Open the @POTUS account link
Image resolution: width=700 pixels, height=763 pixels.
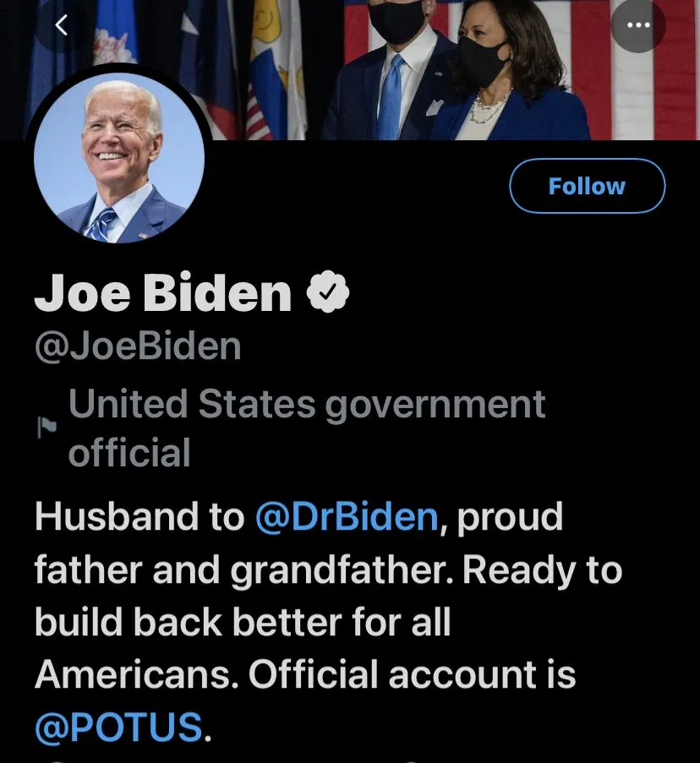(x=118, y=727)
